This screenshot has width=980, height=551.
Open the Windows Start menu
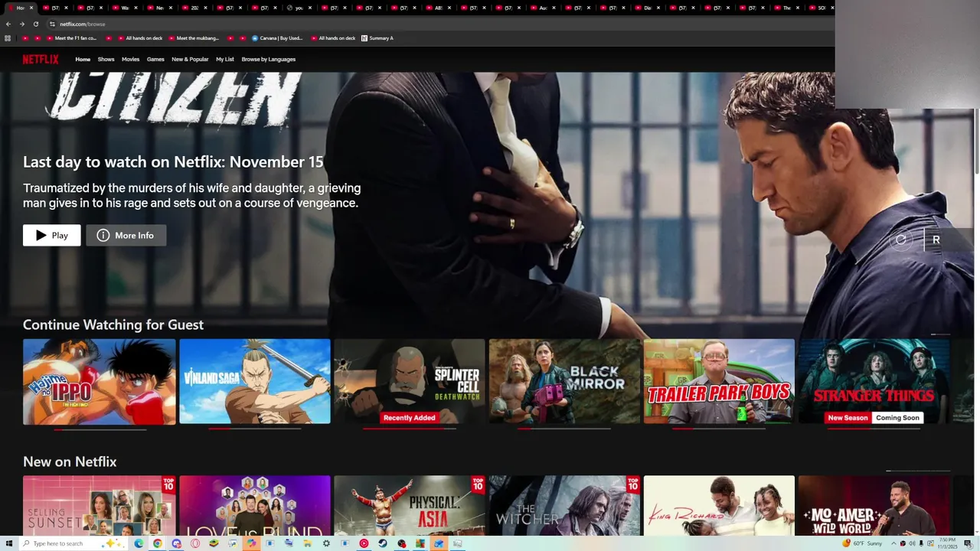[9, 543]
